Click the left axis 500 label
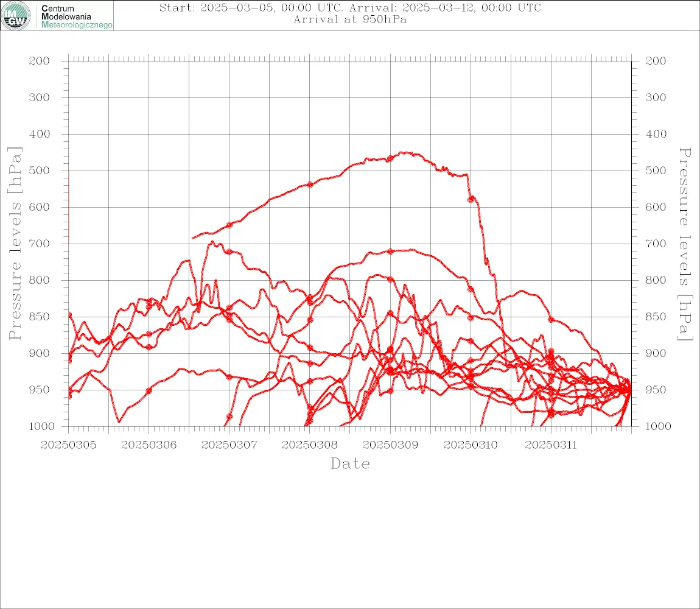The width and height of the screenshot is (700, 609). coord(39,171)
